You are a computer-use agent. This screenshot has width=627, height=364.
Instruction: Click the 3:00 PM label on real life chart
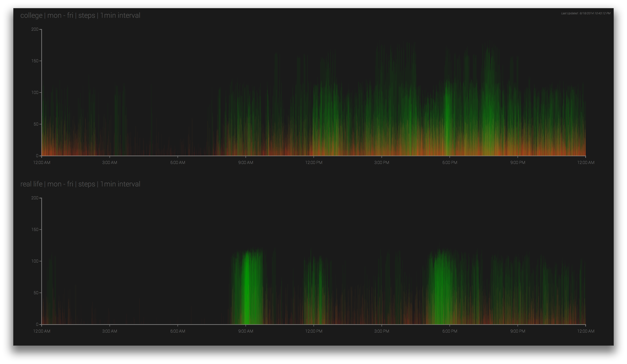382,331
